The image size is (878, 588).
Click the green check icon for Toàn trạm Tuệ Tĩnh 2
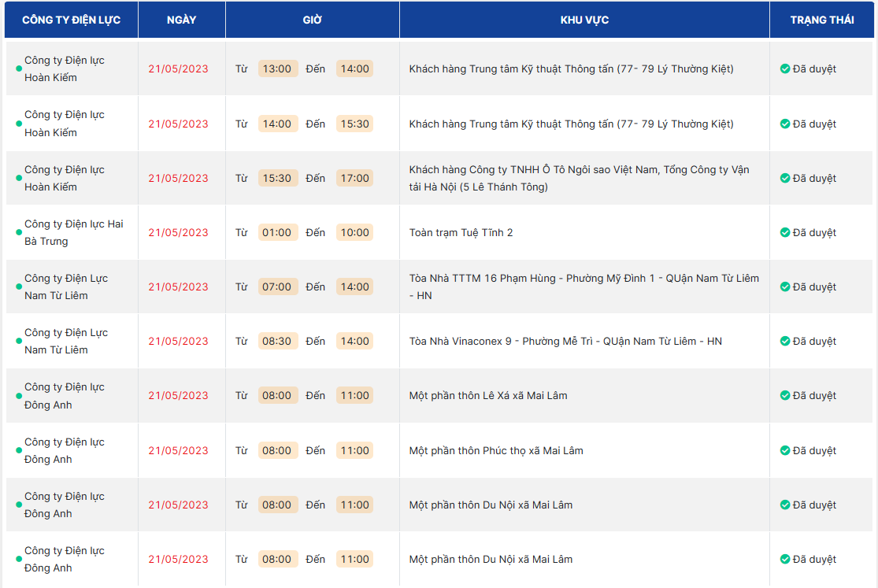click(784, 233)
